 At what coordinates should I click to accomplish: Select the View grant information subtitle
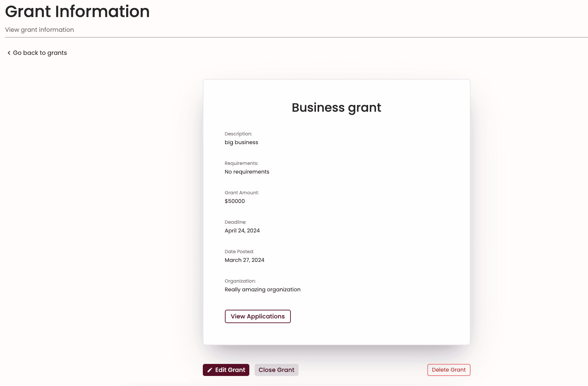(x=39, y=30)
